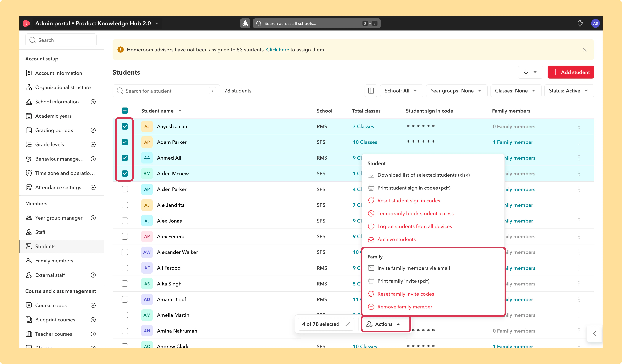Open the download options dropdown

tap(530, 72)
